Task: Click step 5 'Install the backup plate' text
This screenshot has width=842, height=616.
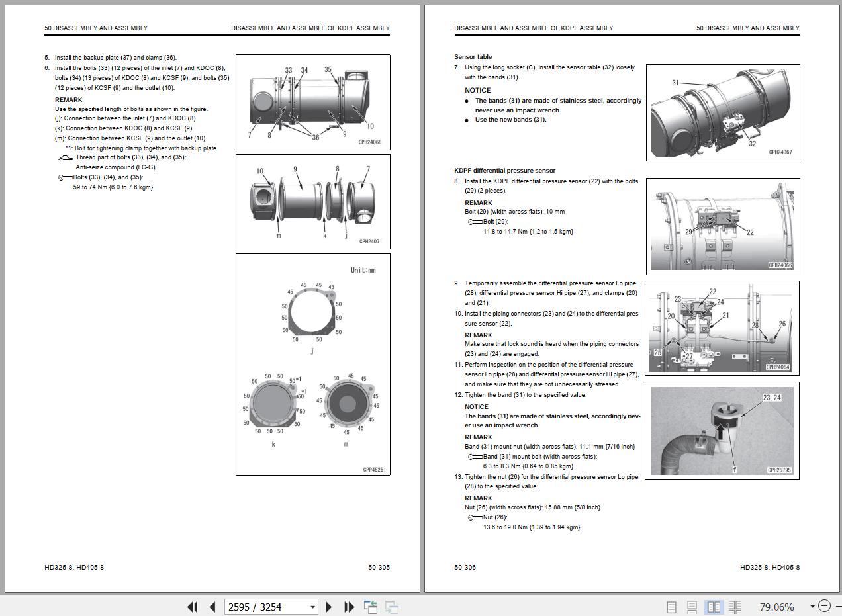Action: [x=116, y=58]
